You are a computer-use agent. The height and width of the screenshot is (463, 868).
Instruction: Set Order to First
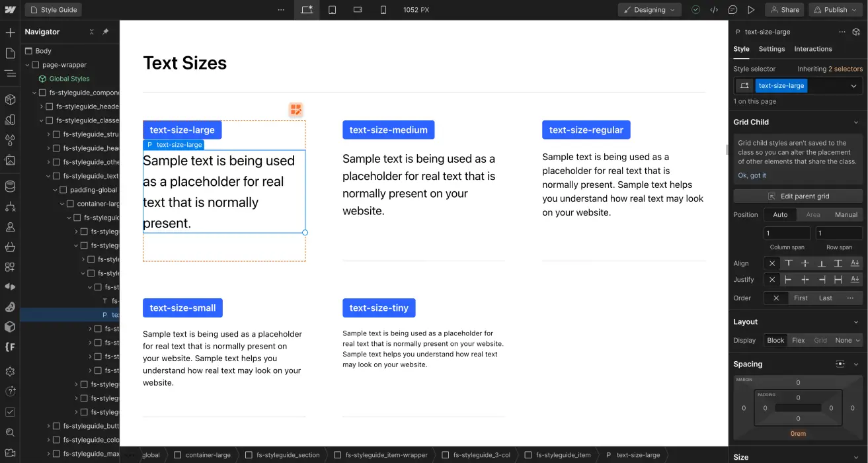tap(801, 298)
